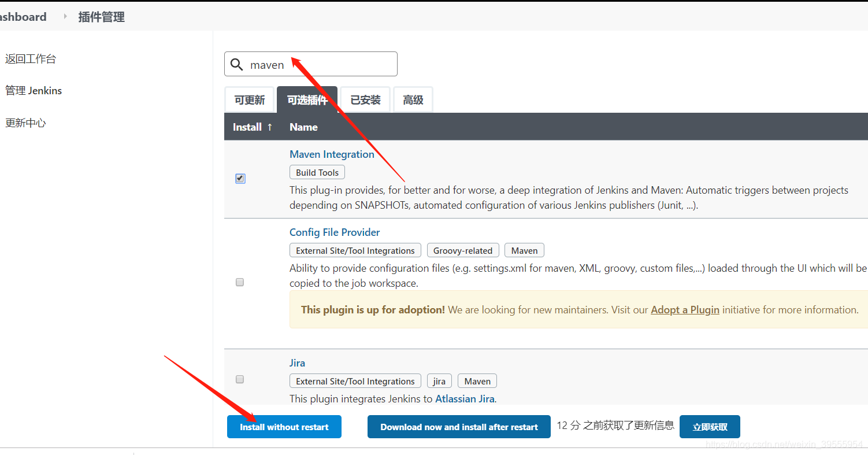Viewport: 868px width, 455px height.
Task: Click the 'This plugin is up for adoption!' text
Action: (x=373, y=310)
